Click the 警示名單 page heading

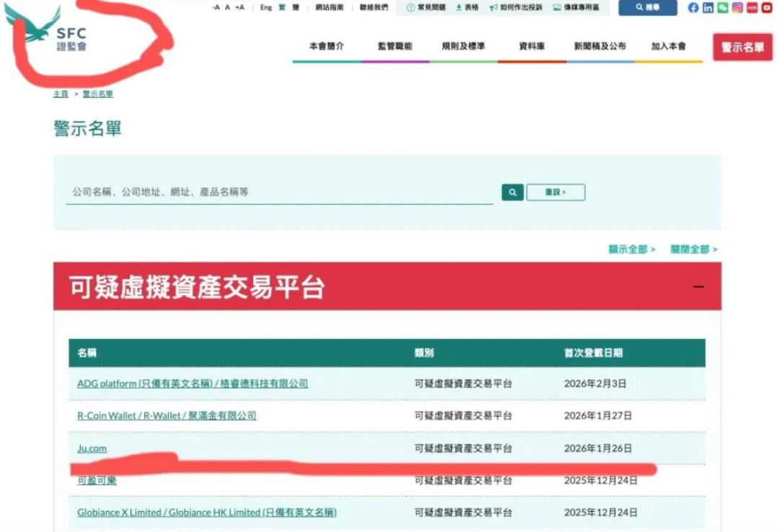[87, 128]
